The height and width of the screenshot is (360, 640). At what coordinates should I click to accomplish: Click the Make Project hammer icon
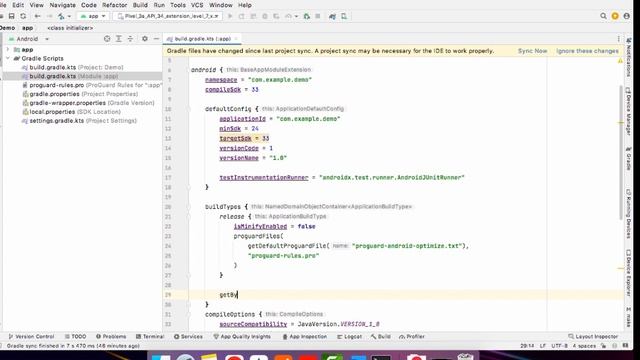(x=61, y=16)
